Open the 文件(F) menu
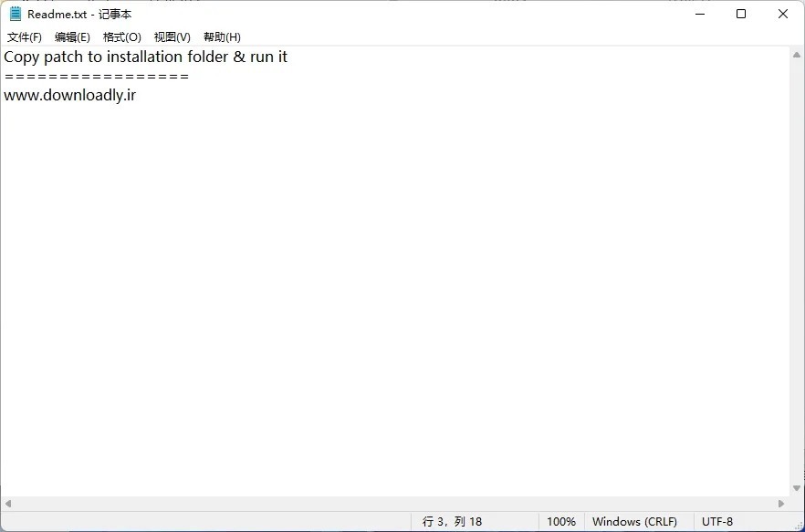Screen dimensions: 805x532 click(x=25, y=37)
